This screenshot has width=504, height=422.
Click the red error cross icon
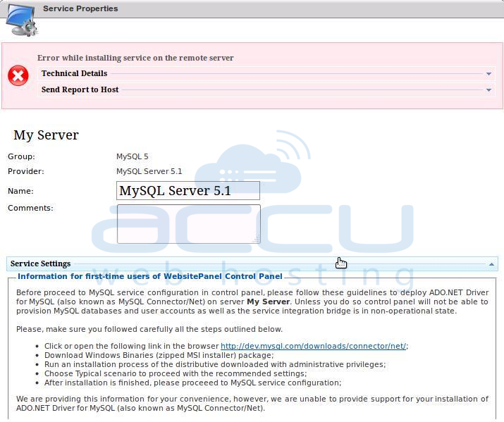18,76
